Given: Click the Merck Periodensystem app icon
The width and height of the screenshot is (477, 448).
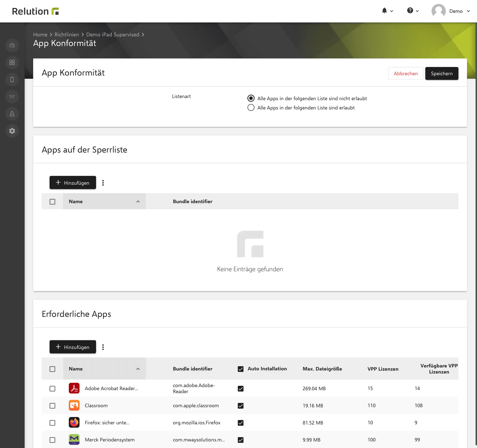Looking at the screenshot, I should point(74,440).
